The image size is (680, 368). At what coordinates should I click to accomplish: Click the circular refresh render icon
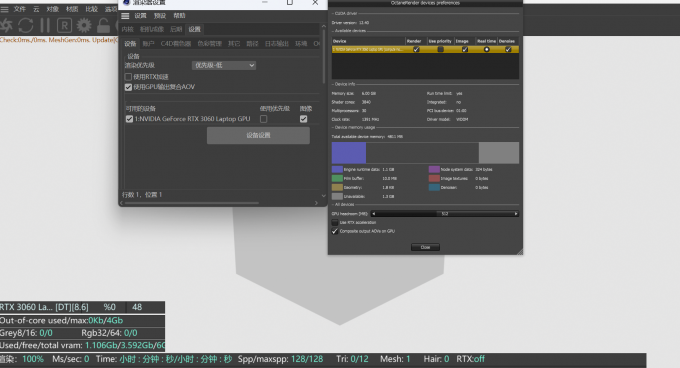26,26
